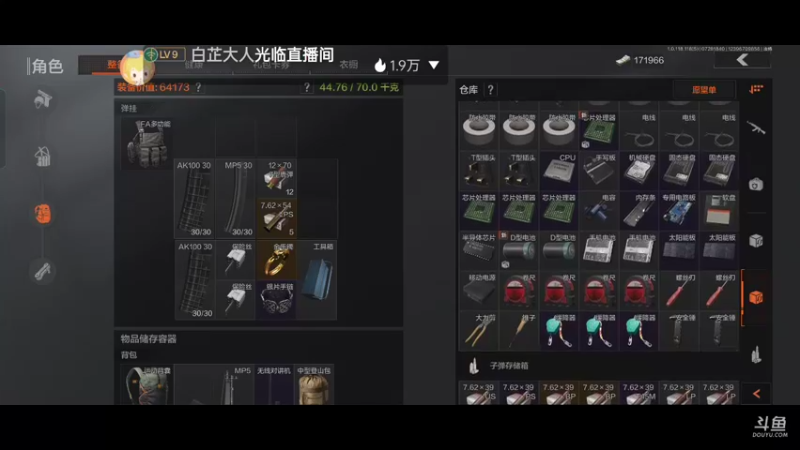The height and width of the screenshot is (450, 800).
Task: Select the 7.62×54 PS ammo stack
Action: point(277,218)
